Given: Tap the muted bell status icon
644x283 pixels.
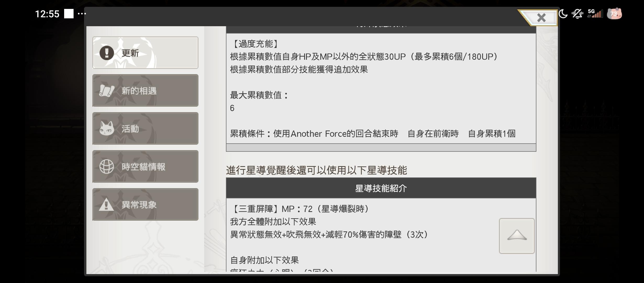Looking at the screenshot, I should [x=577, y=14].
